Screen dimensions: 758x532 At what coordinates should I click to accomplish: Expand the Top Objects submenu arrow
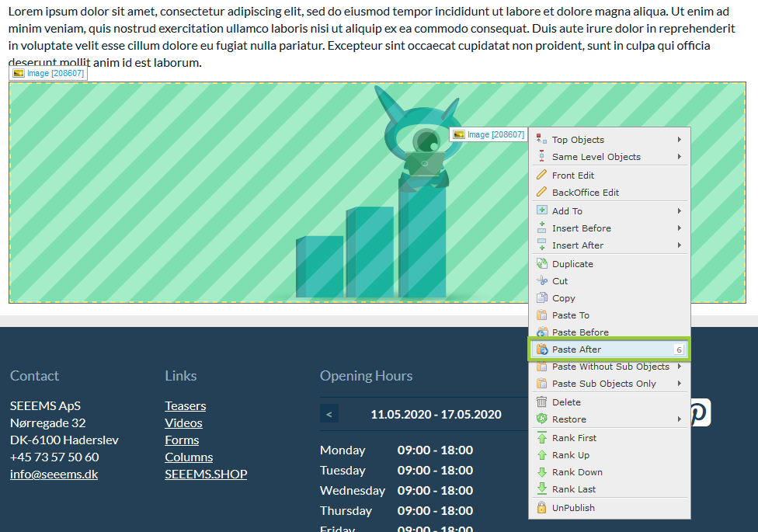(x=680, y=139)
